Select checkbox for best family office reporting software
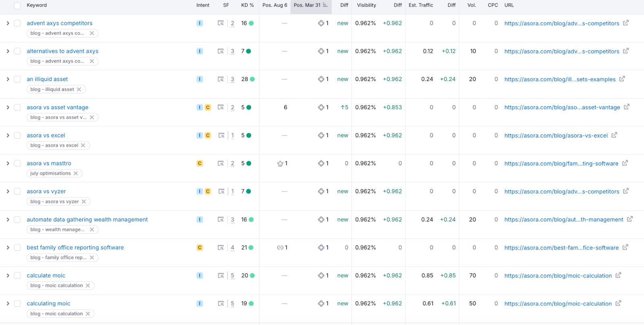Viewport: 644px width, 325px height. tap(17, 247)
